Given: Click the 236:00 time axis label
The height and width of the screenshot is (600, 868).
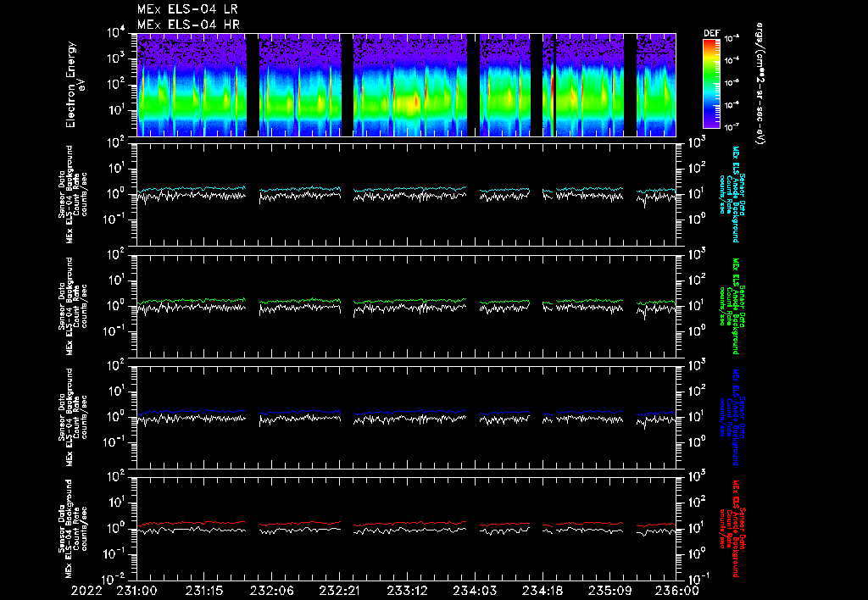Looking at the screenshot, I should [x=677, y=591].
